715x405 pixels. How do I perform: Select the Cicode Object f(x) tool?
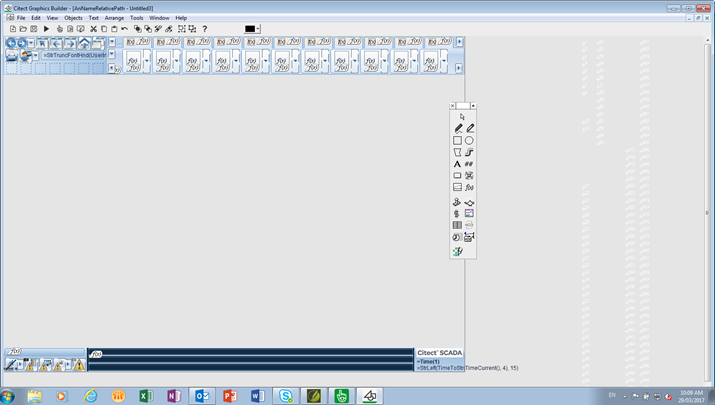469,188
